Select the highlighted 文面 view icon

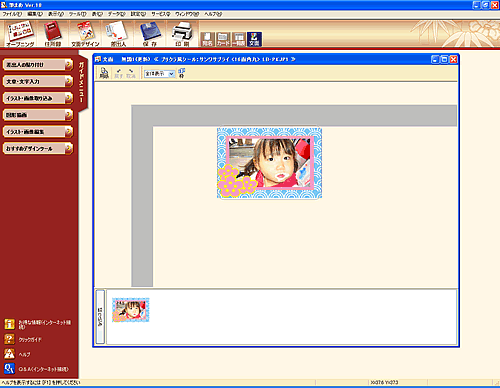(254, 39)
